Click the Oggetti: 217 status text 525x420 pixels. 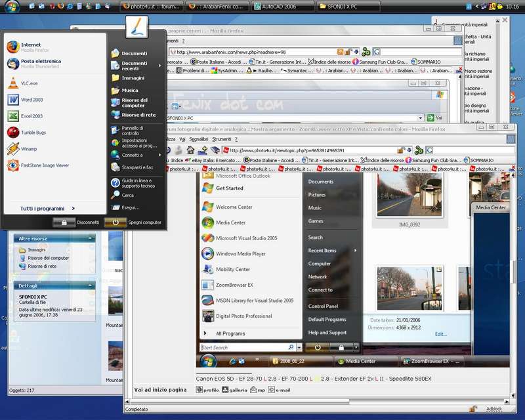pos(22,390)
